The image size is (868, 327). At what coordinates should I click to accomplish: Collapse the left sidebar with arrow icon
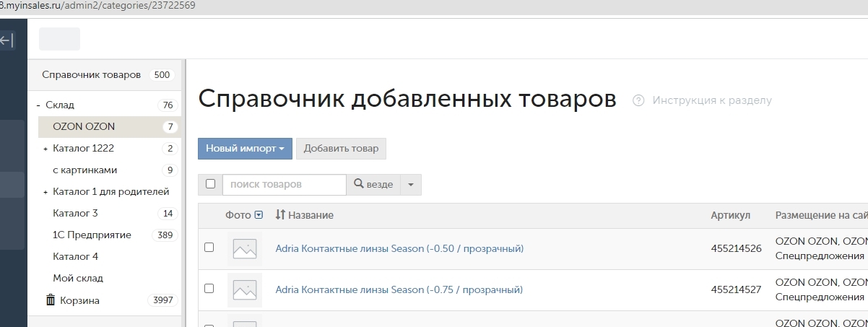coord(6,40)
